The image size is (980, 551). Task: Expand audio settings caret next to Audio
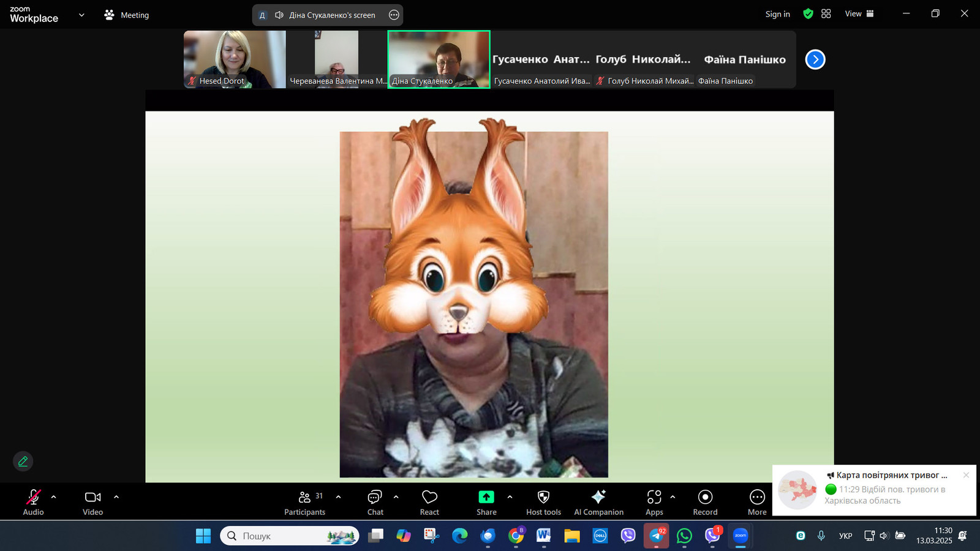[x=54, y=497]
